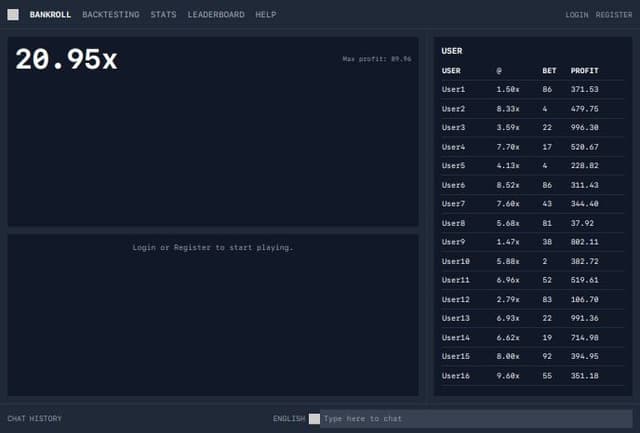The image size is (640, 433).
Task: Click the REGISTER link
Action: pos(614,15)
